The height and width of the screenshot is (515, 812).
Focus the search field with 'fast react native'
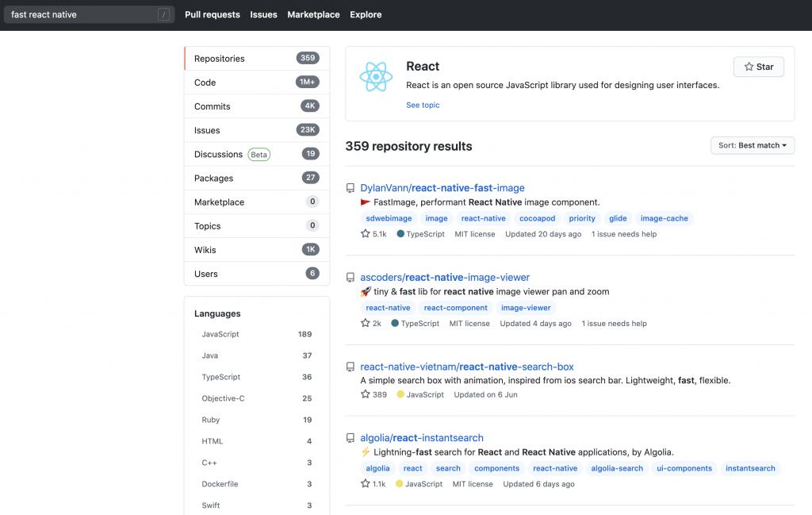coord(89,14)
